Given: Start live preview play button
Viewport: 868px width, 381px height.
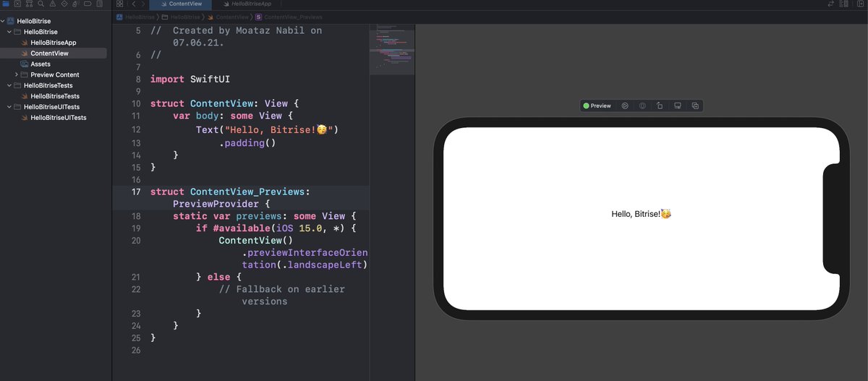Looking at the screenshot, I should 624,106.
